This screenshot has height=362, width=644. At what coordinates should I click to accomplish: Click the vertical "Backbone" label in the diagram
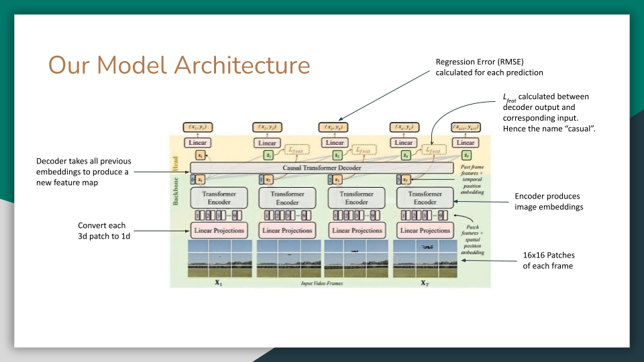coord(176,191)
